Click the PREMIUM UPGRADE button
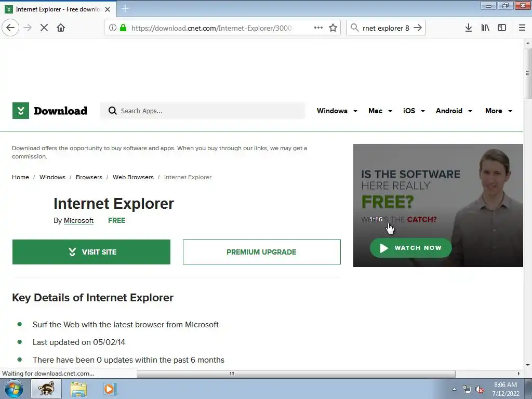 pyautogui.click(x=262, y=252)
